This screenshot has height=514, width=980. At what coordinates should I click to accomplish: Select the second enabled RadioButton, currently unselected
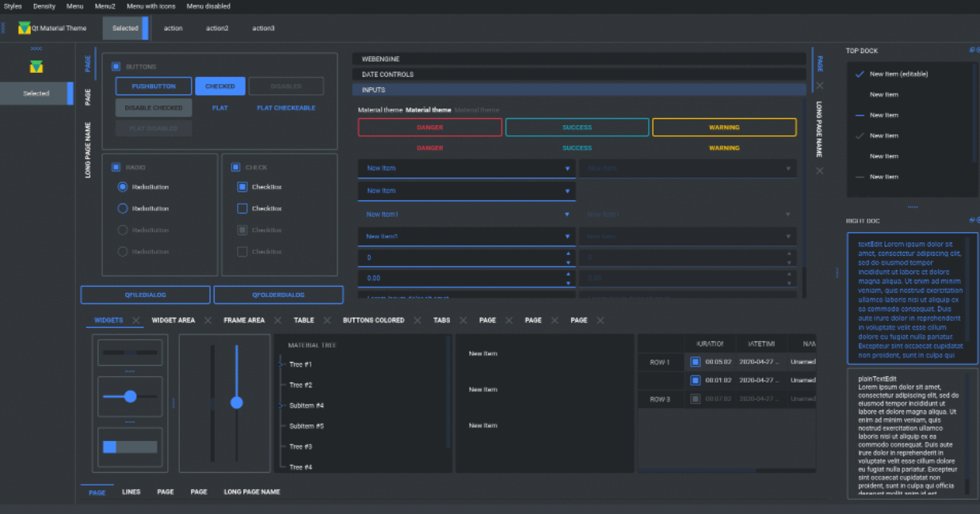click(123, 208)
